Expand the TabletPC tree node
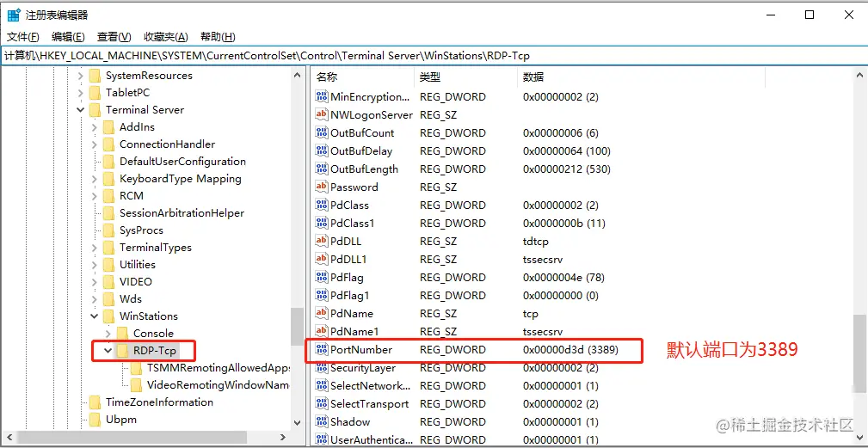868x448 pixels. [81, 93]
